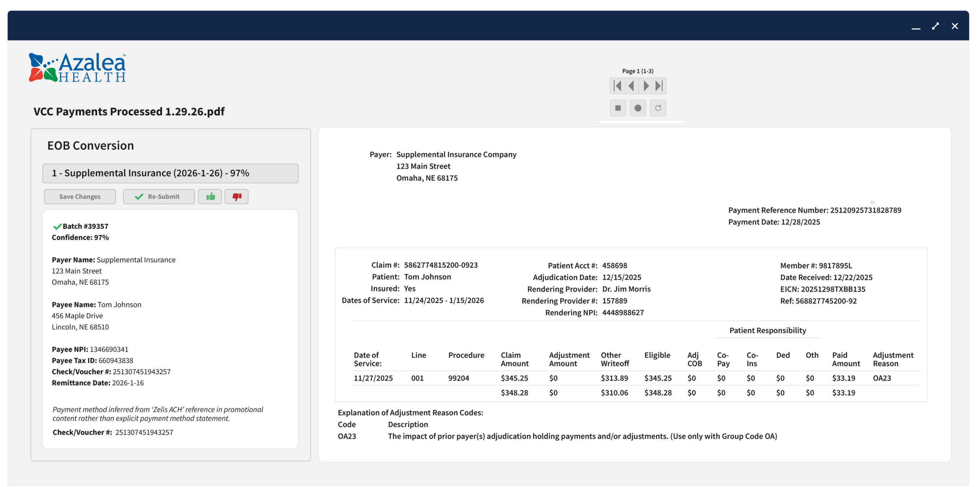
Task: Click the refresh/rotate icon
Action: tap(658, 108)
